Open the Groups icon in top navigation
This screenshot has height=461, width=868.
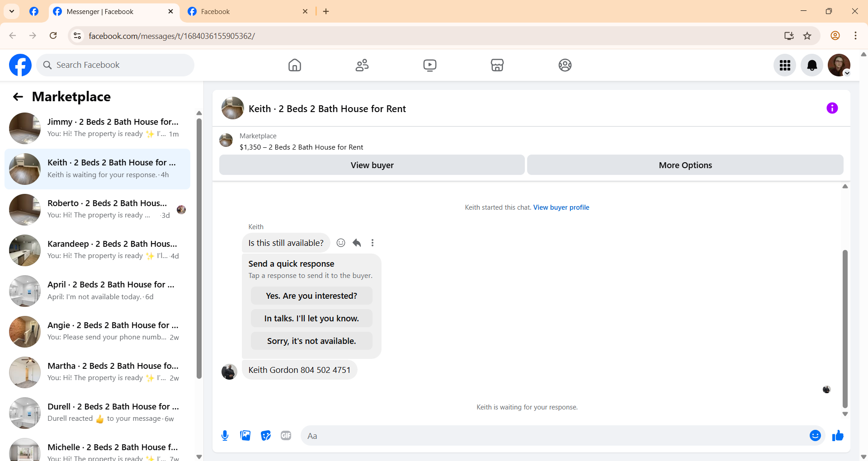(x=565, y=65)
